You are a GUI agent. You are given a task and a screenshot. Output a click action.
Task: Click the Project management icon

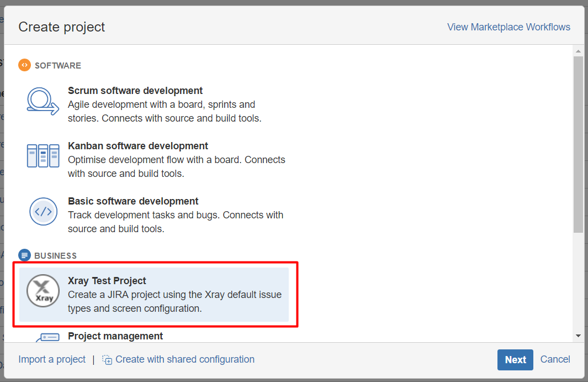[47, 337]
